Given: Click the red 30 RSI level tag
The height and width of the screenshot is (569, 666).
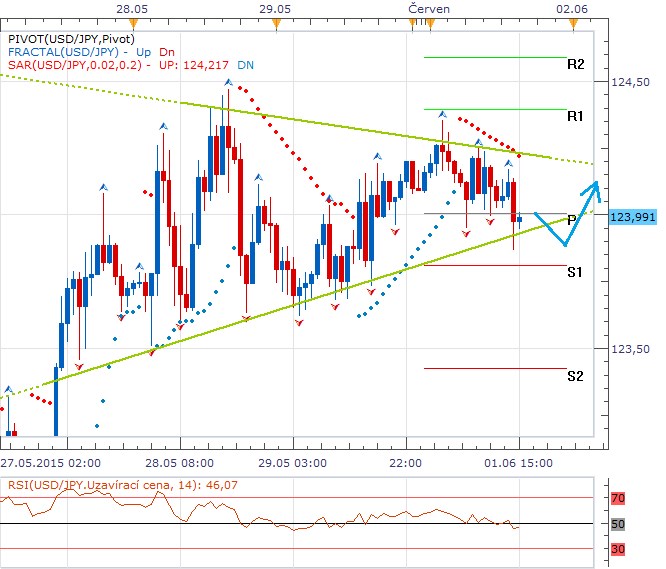Looking at the screenshot, I should coord(618,549).
